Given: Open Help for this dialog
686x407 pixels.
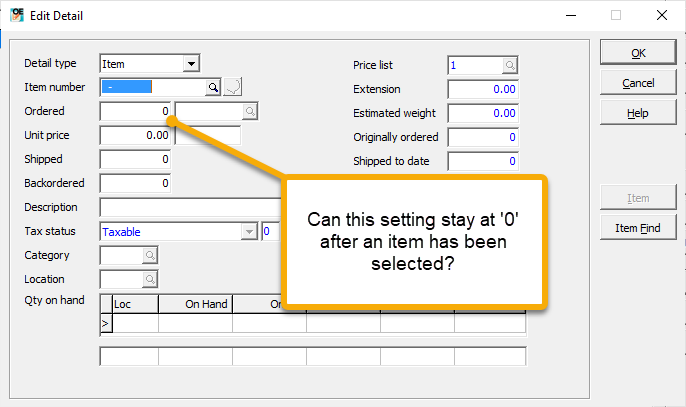Looking at the screenshot, I should [638, 114].
